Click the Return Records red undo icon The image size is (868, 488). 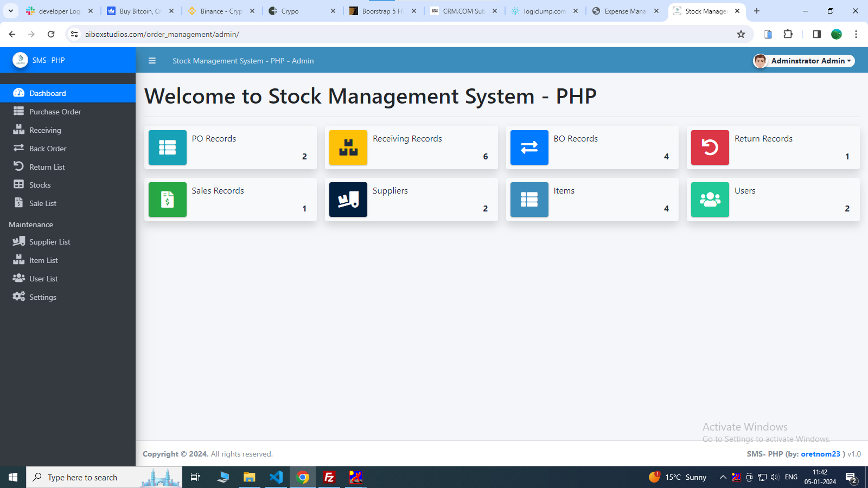coord(710,147)
